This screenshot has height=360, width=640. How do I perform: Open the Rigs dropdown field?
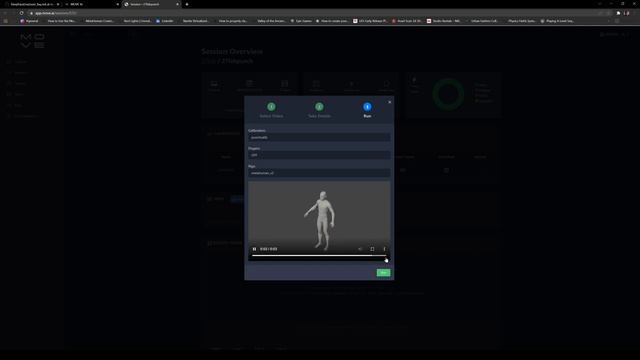(319, 173)
